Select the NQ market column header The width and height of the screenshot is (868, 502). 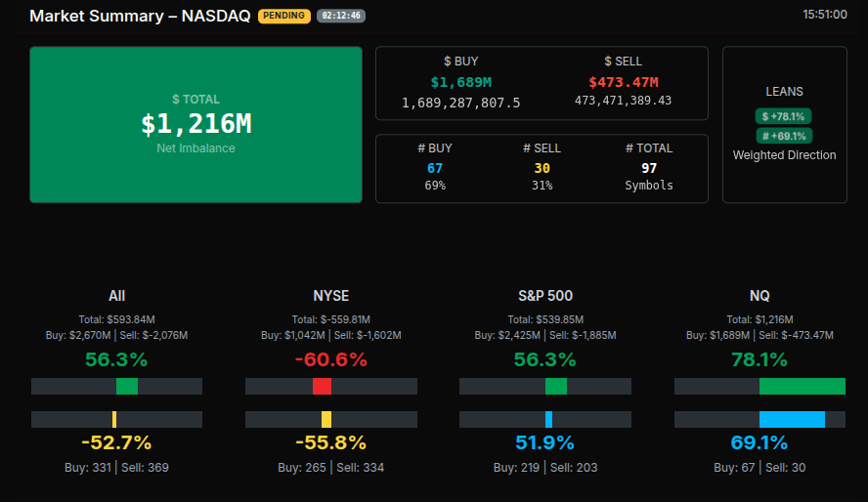(759, 296)
